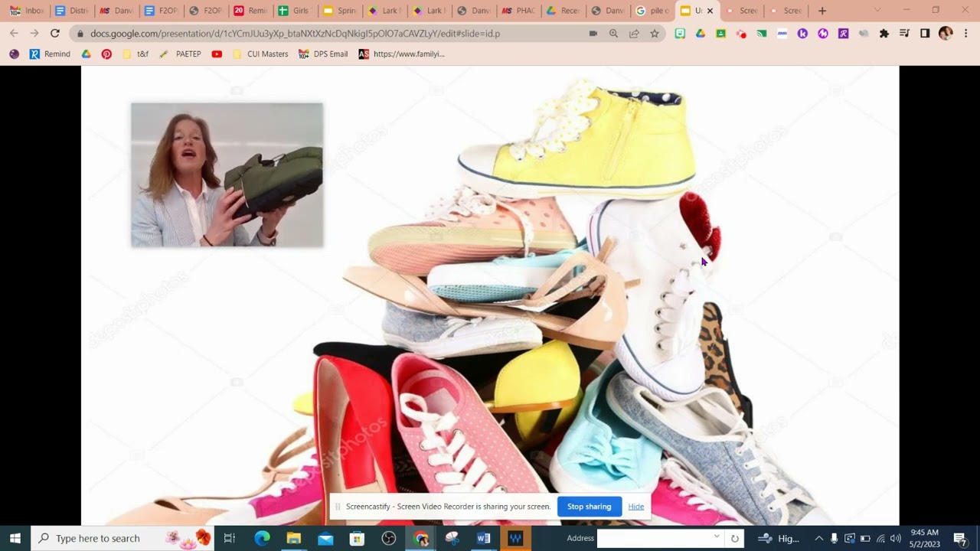Hide the Screencastify sharing notice
The width and height of the screenshot is (980, 551).
[x=635, y=507]
